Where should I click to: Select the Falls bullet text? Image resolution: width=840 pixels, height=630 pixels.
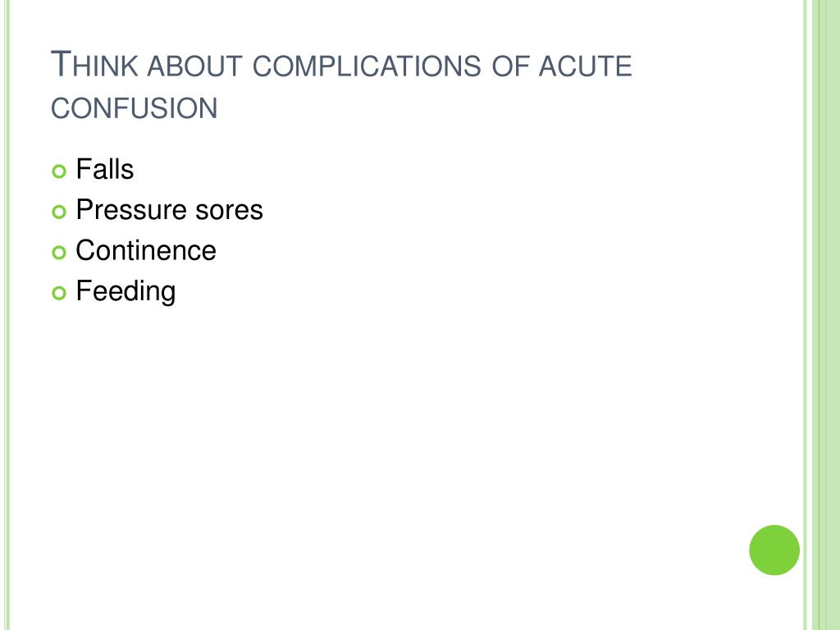tap(104, 169)
